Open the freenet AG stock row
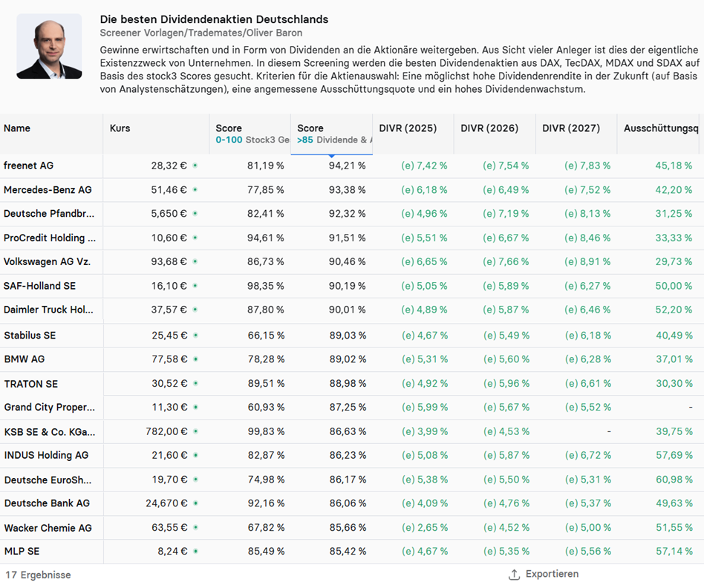Image resolution: width=704 pixels, height=588 pixels. click(x=352, y=166)
